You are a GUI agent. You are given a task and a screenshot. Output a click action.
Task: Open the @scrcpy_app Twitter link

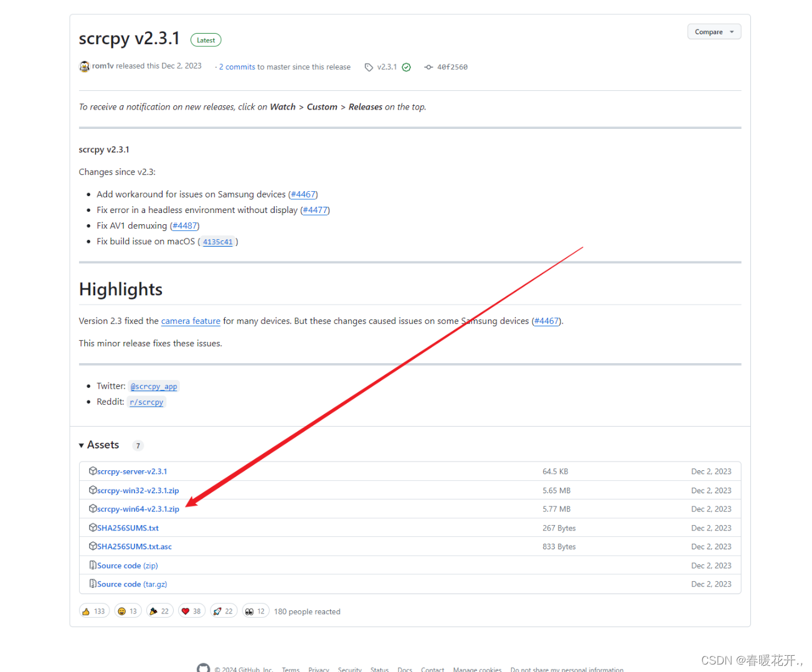tap(154, 386)
